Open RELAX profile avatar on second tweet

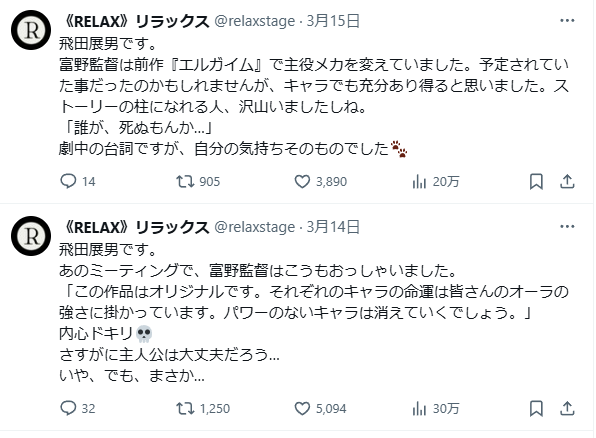31,236
